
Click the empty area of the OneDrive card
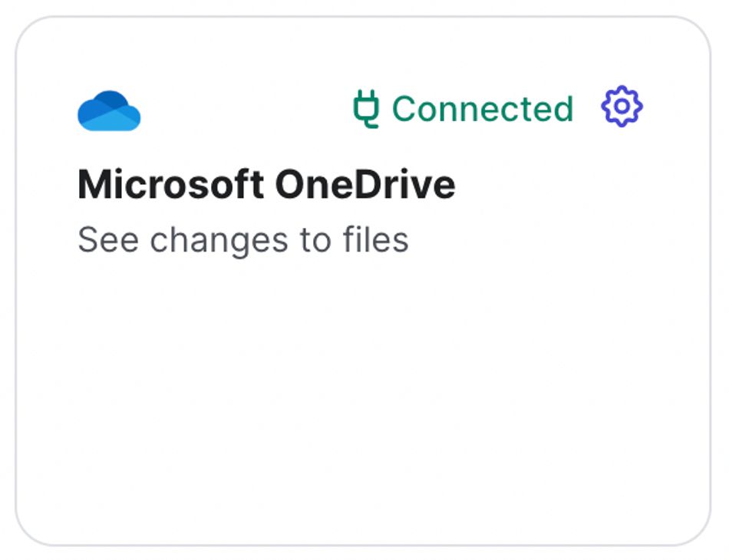(x=362, y=399)
